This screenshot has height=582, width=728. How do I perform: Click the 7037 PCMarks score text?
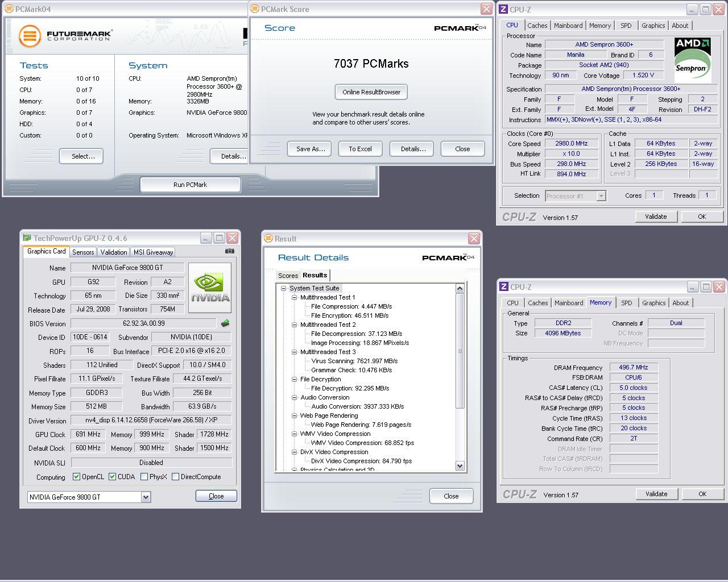point(371,64)
